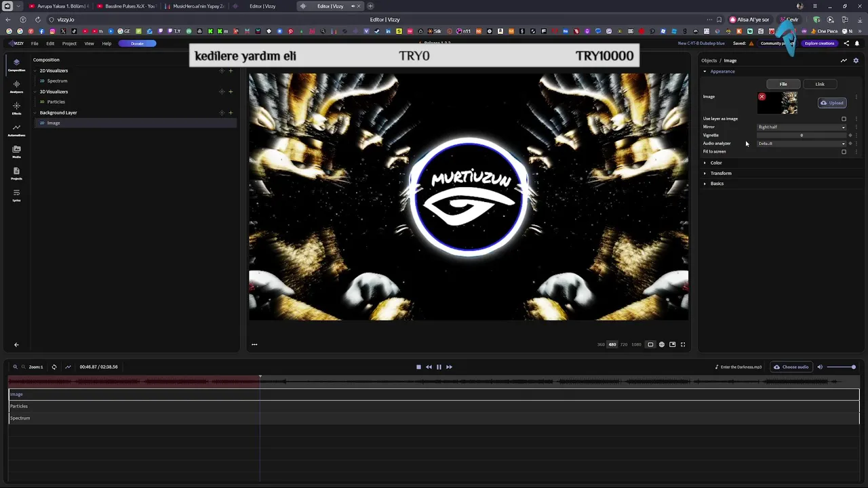Image resolution: width=868 pixels, height=488 pixels.
Task: Open the Mirror dropdown showing Right half
Action: point(802,127)
